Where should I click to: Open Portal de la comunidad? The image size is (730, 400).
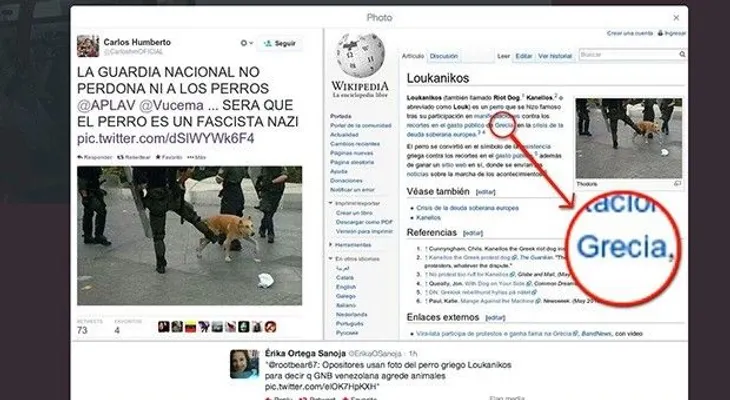pos(361,125)
